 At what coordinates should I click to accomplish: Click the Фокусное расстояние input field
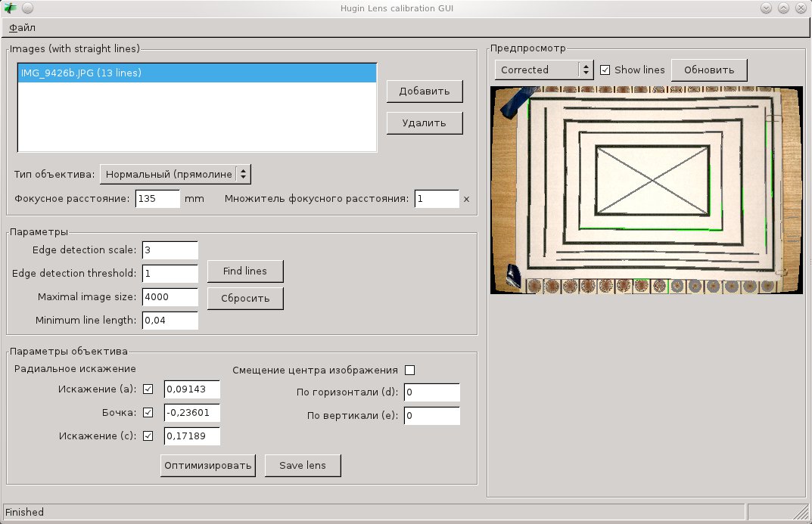click(x=157, y=199)
